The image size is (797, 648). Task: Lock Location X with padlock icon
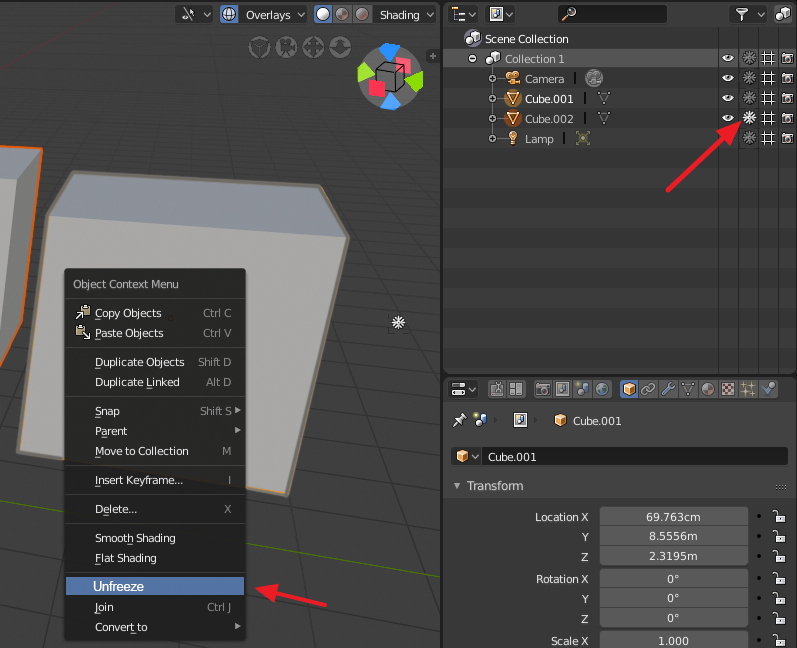(x=779, y=517)
